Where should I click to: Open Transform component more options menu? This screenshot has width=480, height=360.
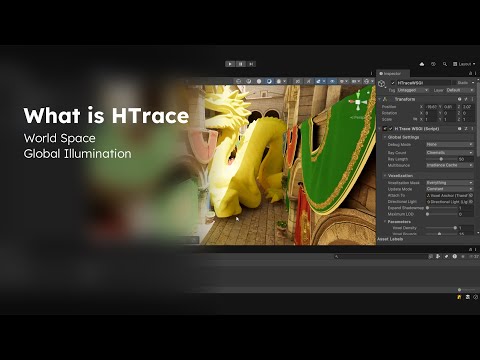pos(472,99)
